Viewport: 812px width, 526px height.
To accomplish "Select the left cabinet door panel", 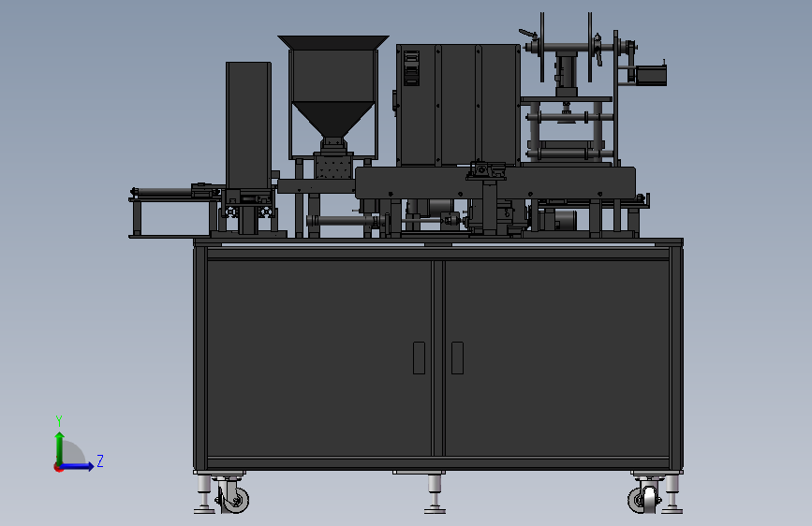I will (319, 358).
